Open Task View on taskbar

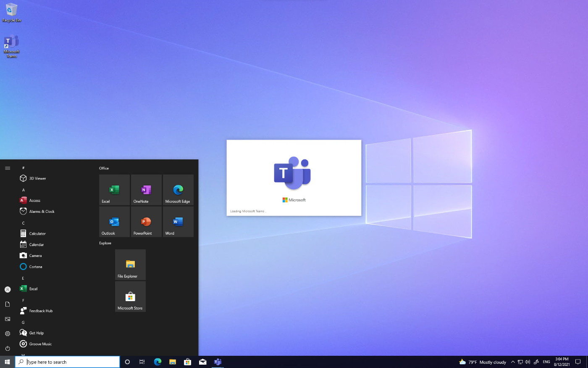click(142, 362)
